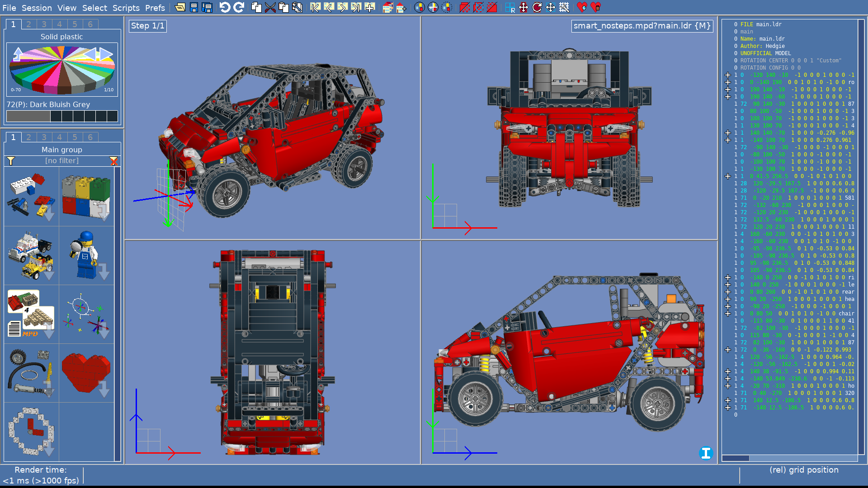Open the Scripts menu
This screenshot has width=868, height=488.
pos(126,8)
